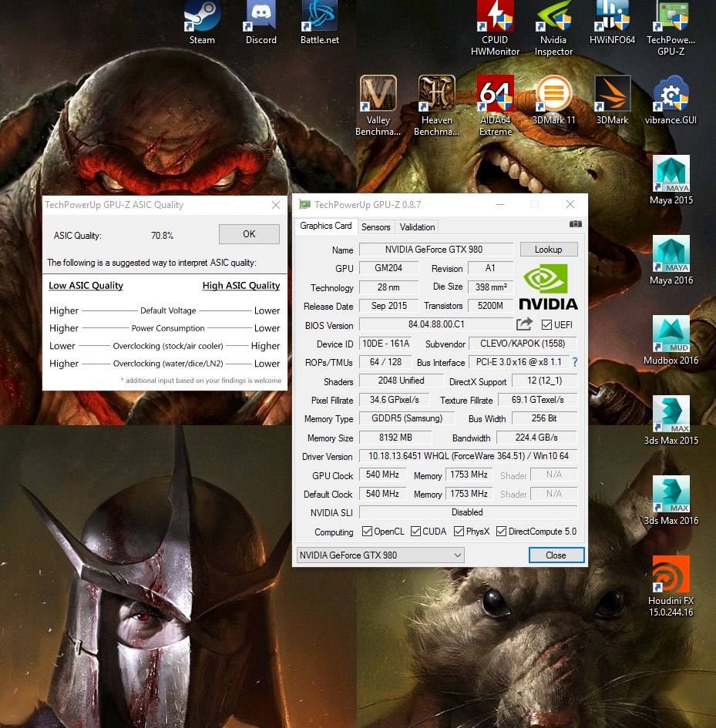
Task: Minimize the GPU-Z 0.8.7 window
Action: click(500, 204)
